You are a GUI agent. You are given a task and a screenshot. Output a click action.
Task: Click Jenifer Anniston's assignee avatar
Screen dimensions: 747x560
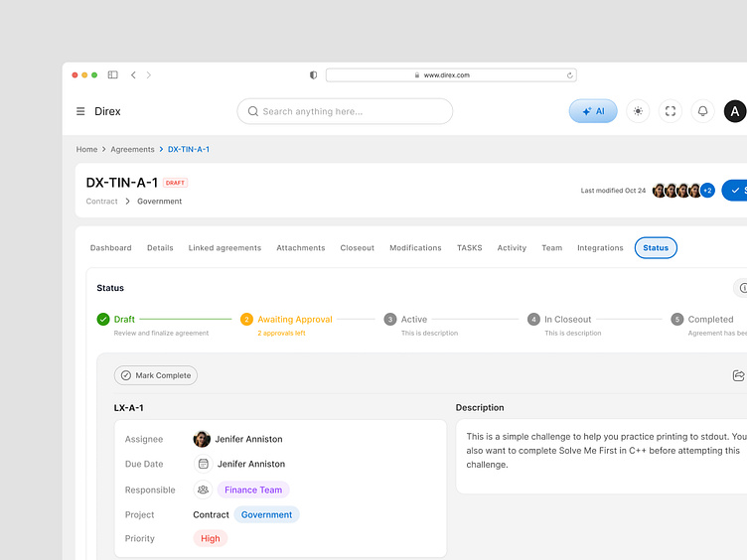point(202,439)
